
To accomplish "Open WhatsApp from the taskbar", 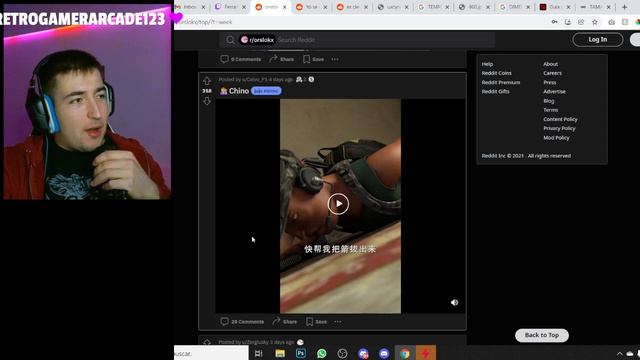I will (x=322, y=353).
